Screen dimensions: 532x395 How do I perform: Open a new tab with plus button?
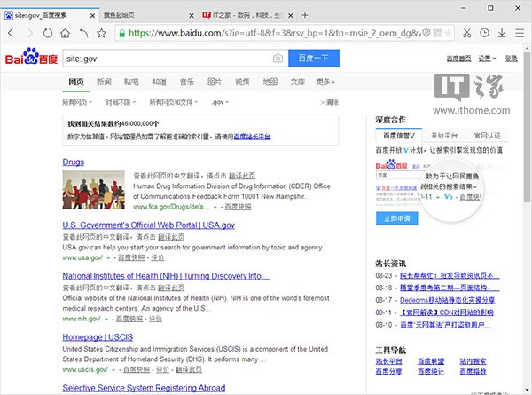pyautogui.click(x=304, y=15)
